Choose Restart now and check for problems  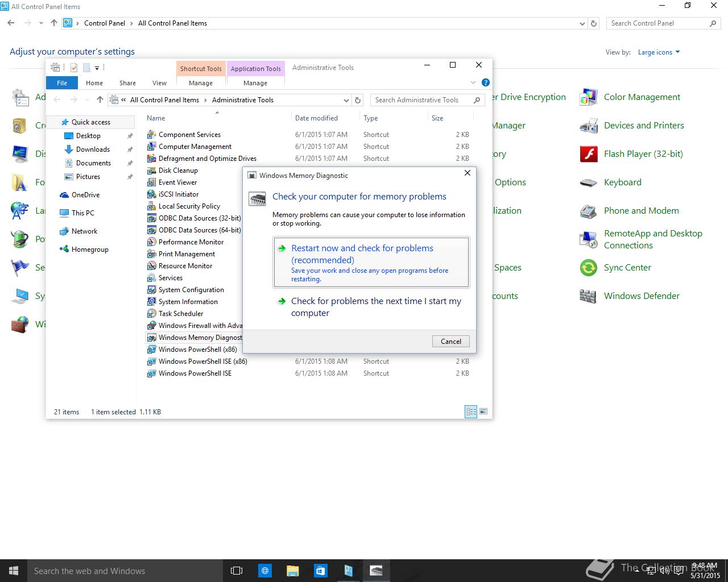(371, 263)
